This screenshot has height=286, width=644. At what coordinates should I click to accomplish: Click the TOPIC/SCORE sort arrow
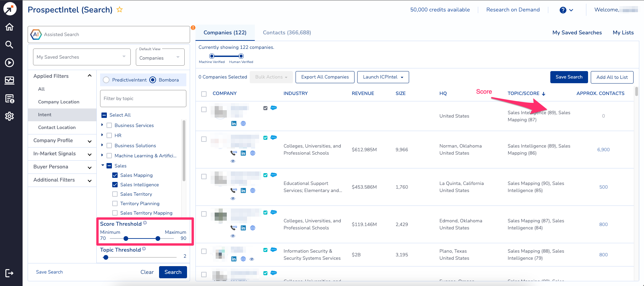click(544, 94)
